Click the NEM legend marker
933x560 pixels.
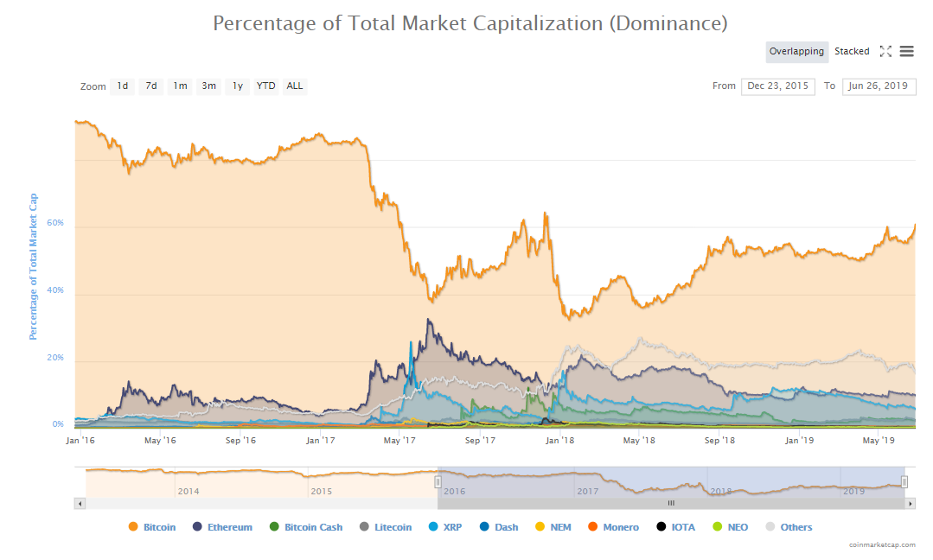[x=540, y=527]
